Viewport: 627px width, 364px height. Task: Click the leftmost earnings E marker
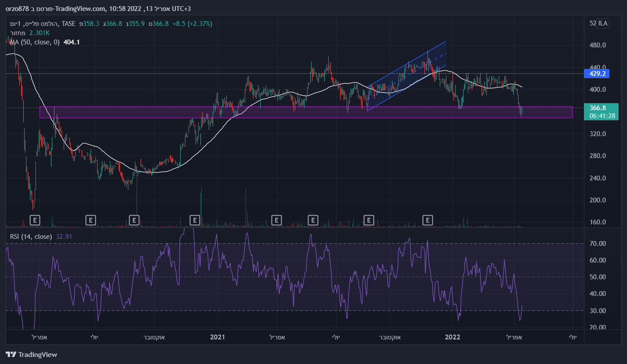tap(35, 220)
